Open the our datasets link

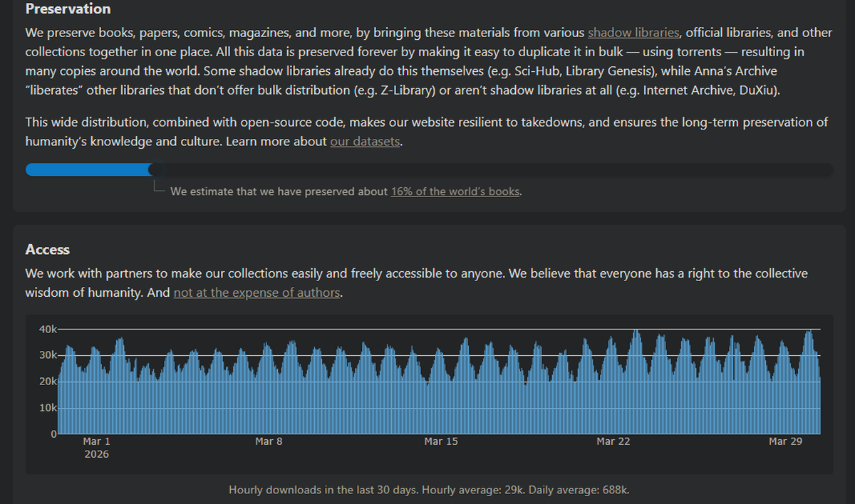click(x=365, y=141)
